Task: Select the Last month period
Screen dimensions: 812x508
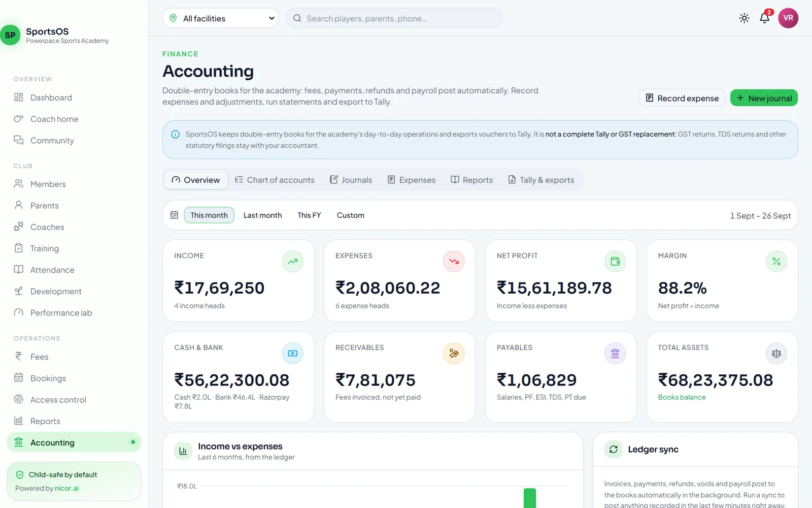Action: coord(262,215)
